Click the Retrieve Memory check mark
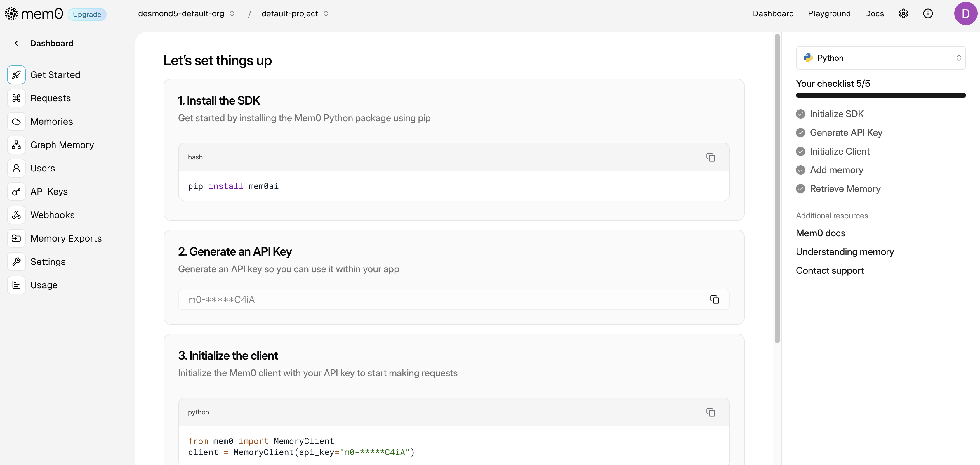Screen dimensions: 980x465 point(800,189)
